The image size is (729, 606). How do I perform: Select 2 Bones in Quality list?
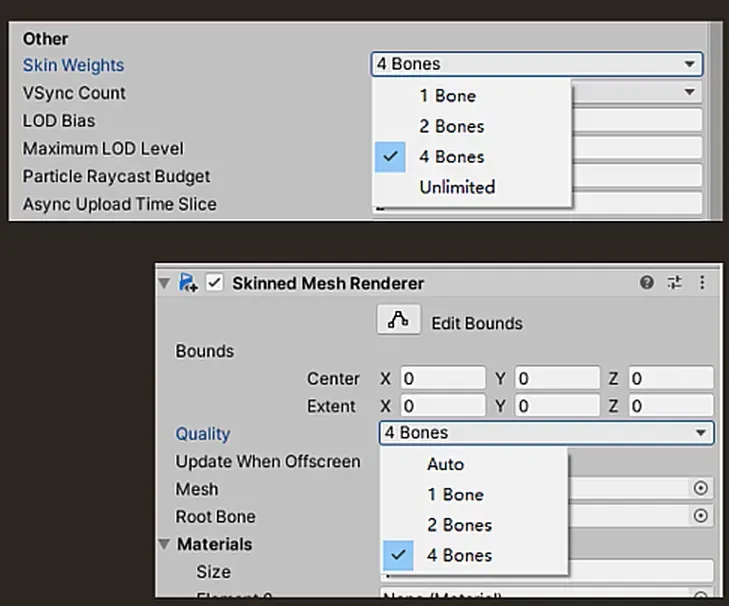(x=459, y=524)
